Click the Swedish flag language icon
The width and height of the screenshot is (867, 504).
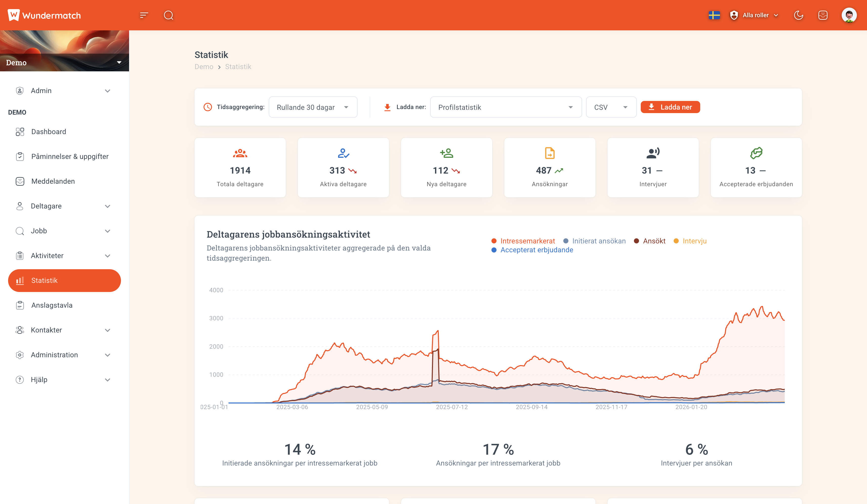[x=714, y=15]
